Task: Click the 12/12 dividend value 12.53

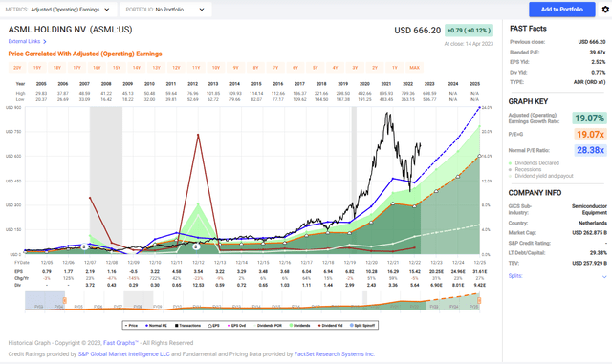Action: (x=198, y=285)
